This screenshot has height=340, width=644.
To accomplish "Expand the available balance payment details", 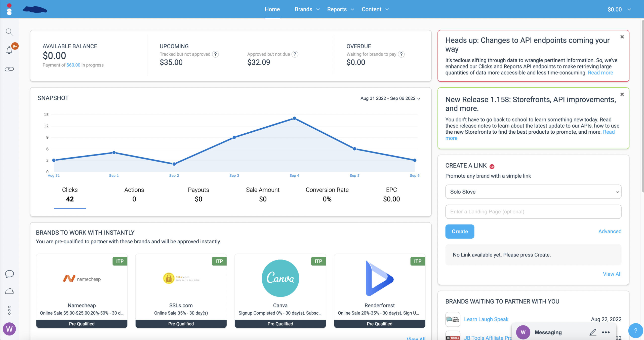I will [x=73, y=65].
